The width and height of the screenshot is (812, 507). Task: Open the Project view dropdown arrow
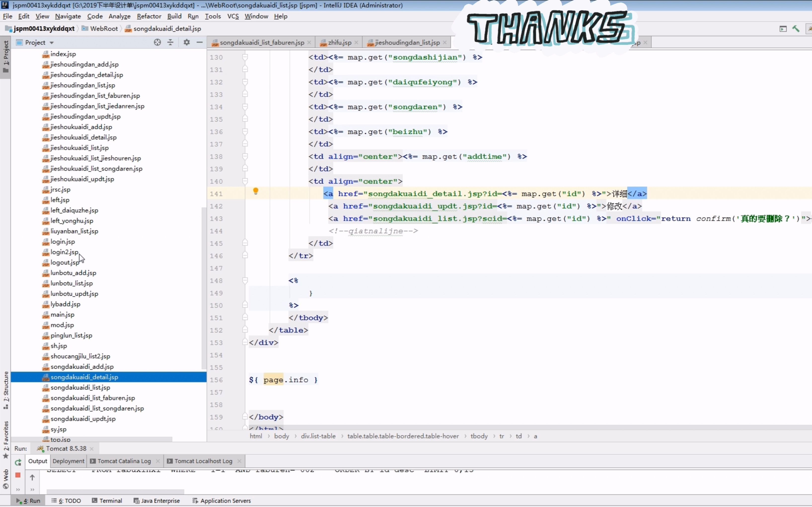pos(52,43)
